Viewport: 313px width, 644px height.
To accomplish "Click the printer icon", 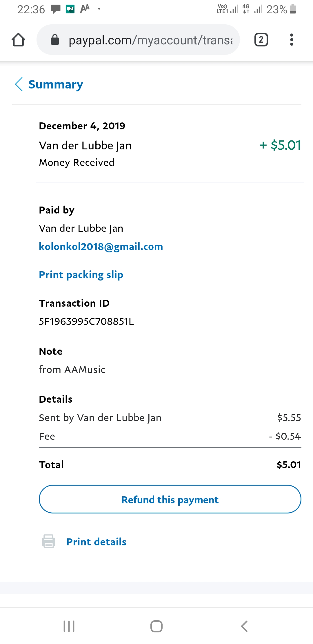I will coord(48,541).
